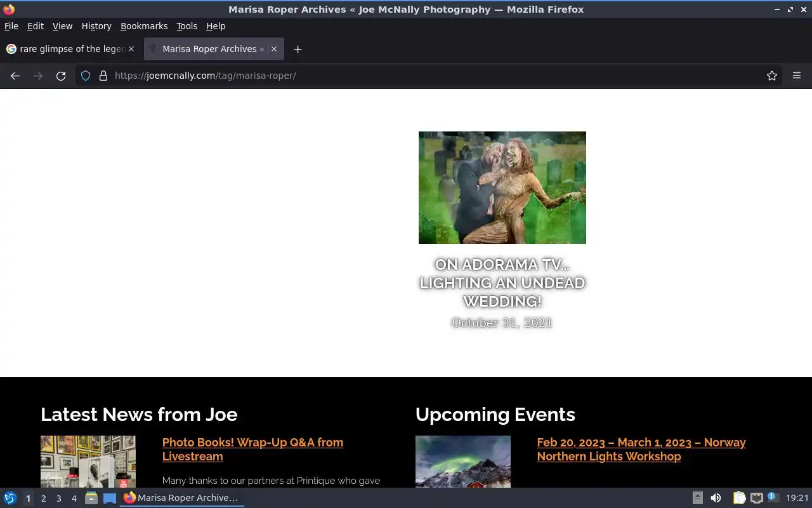Open the taskbar application start menu
The width and height of the screenshot is (812, 508).
pyautogui.click(x=10, y=498)
